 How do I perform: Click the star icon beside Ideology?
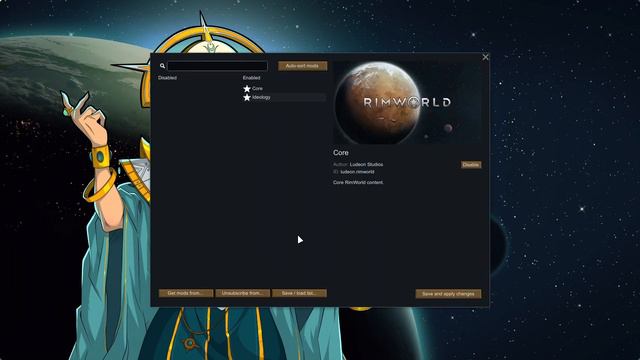pyautogui.click(x=247, y=98)
